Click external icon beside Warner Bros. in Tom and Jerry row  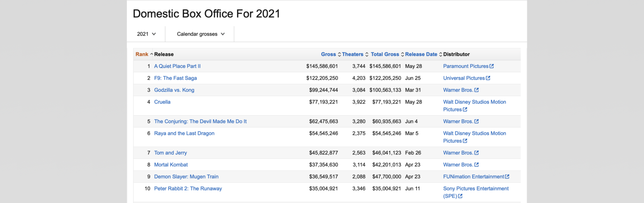477,153
